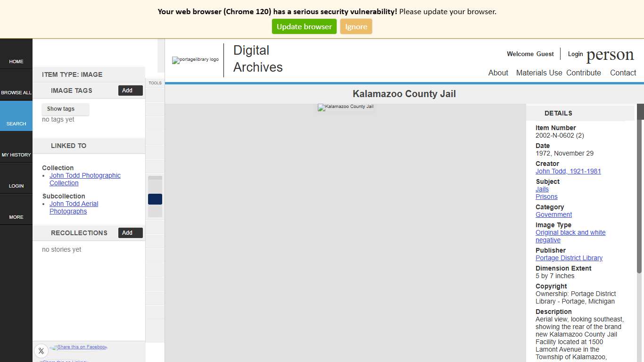Dismiss the security warning with Ignore
Screen dimensions: 644x362
point(356,26)
